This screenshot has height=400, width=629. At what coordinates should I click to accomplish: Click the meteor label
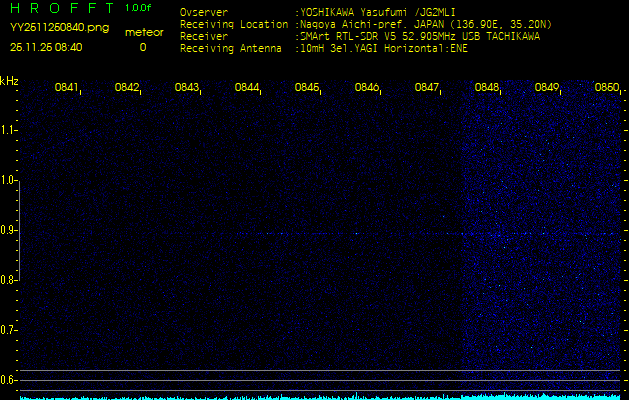[144, 33]
